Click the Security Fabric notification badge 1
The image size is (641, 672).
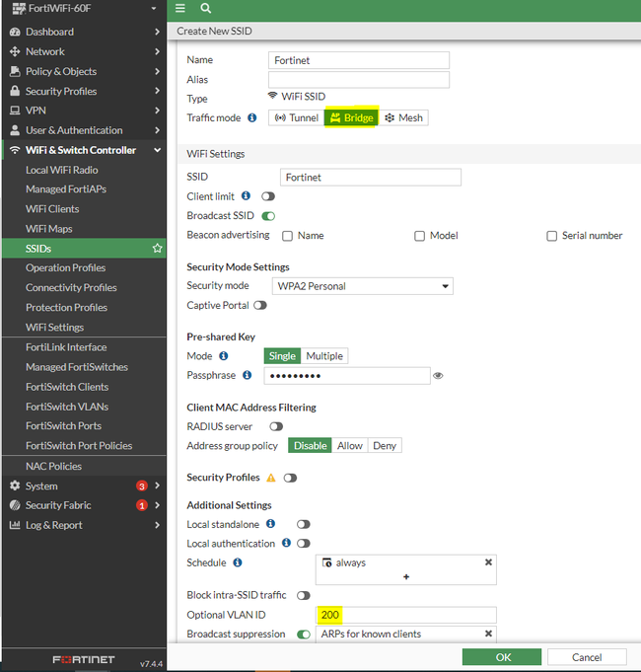(142, 505)
